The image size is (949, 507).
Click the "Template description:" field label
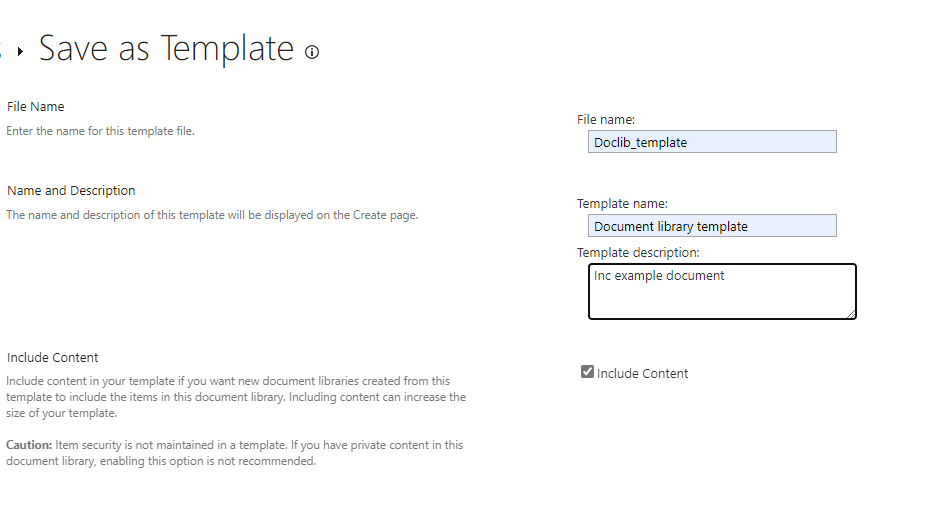(638, 252)
